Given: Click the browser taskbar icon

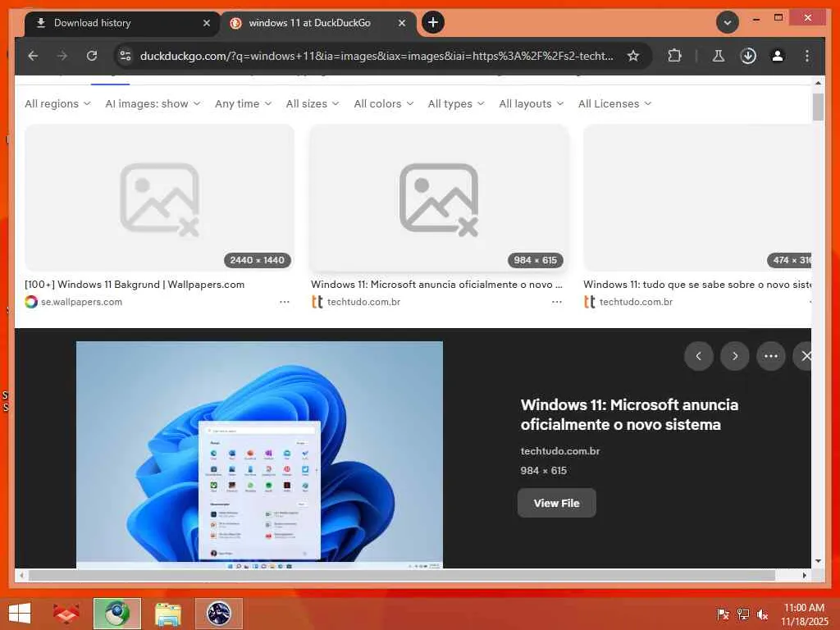Looking at the screenshot, I should click(x=117, y=614).
